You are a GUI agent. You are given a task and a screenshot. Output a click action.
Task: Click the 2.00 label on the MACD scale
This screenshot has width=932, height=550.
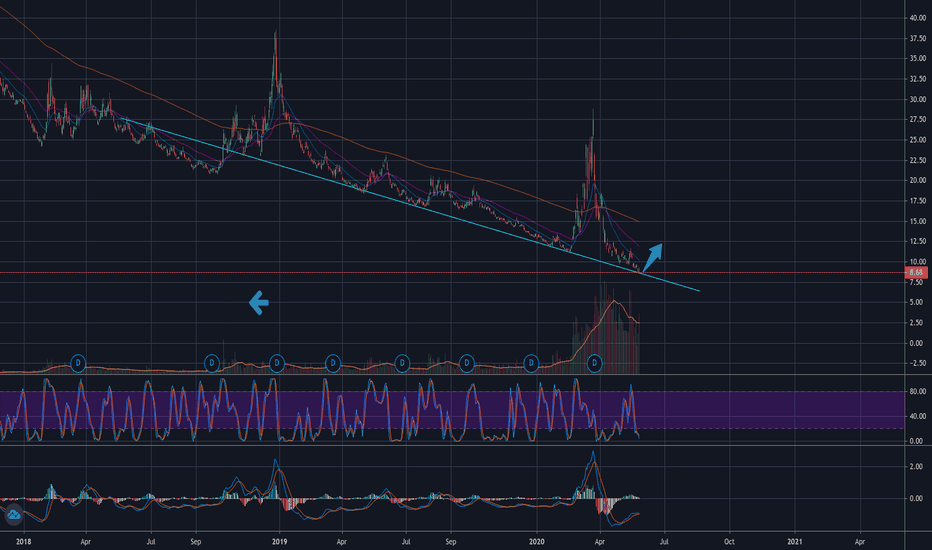click(916, 467)
